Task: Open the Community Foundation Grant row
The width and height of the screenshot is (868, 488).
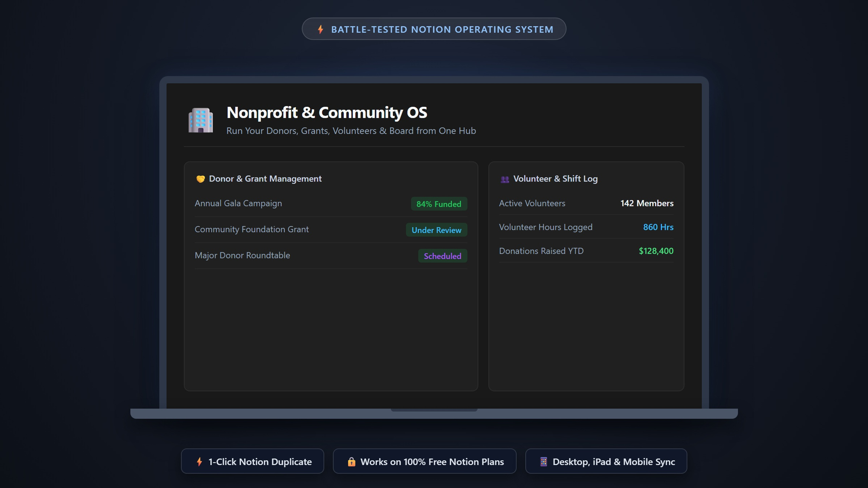Action: click(331, 230)
